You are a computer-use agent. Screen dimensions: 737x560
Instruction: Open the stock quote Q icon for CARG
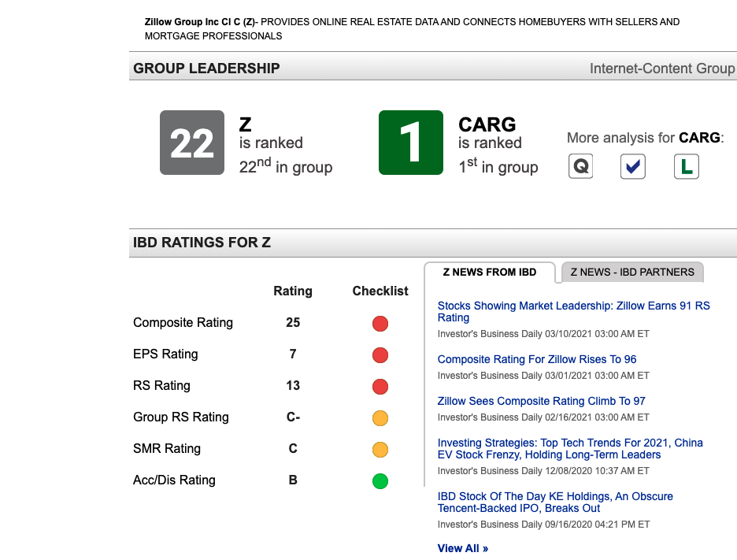(x=580, y=166)
